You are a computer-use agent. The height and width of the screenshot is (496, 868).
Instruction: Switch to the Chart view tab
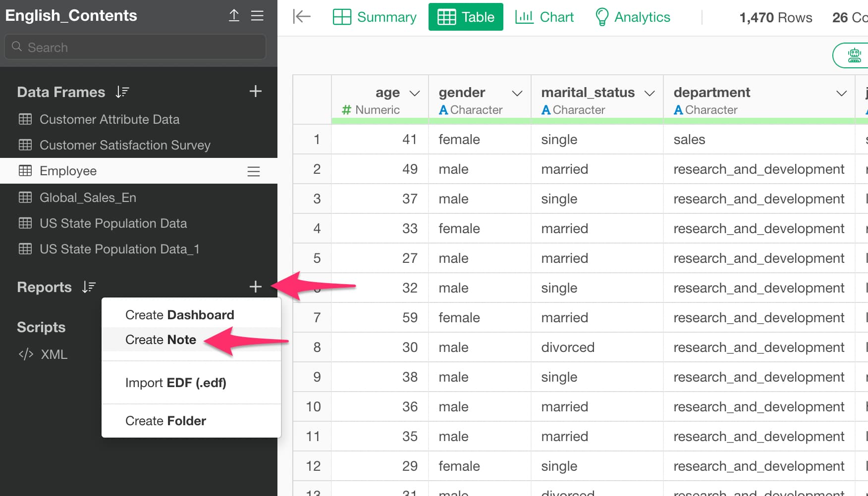[544, 17]
